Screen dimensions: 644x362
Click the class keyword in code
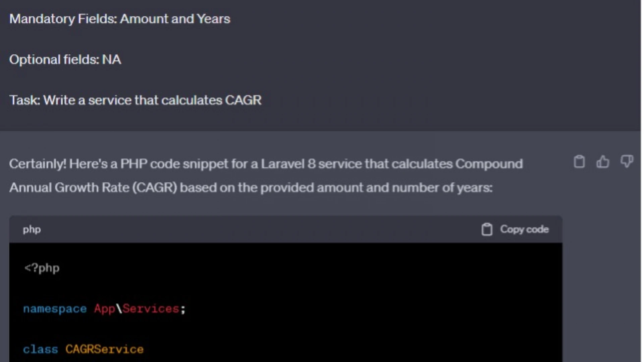coord(40,350)
